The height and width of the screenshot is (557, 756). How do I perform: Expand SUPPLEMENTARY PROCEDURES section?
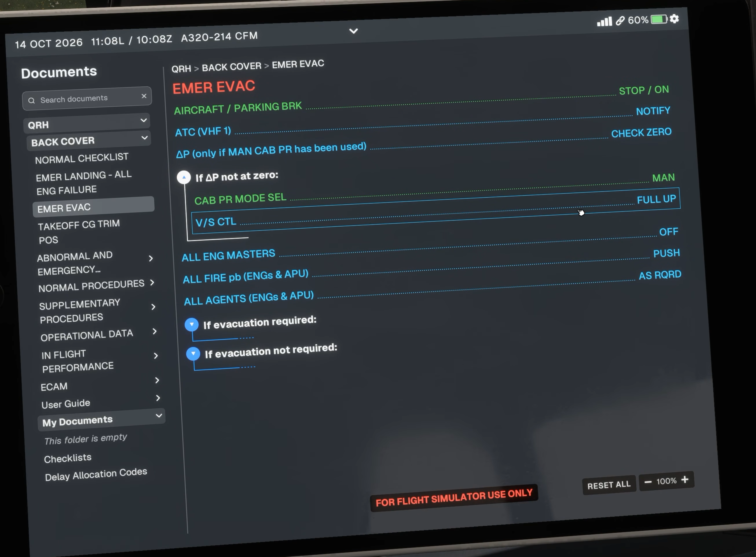[154, 307]
